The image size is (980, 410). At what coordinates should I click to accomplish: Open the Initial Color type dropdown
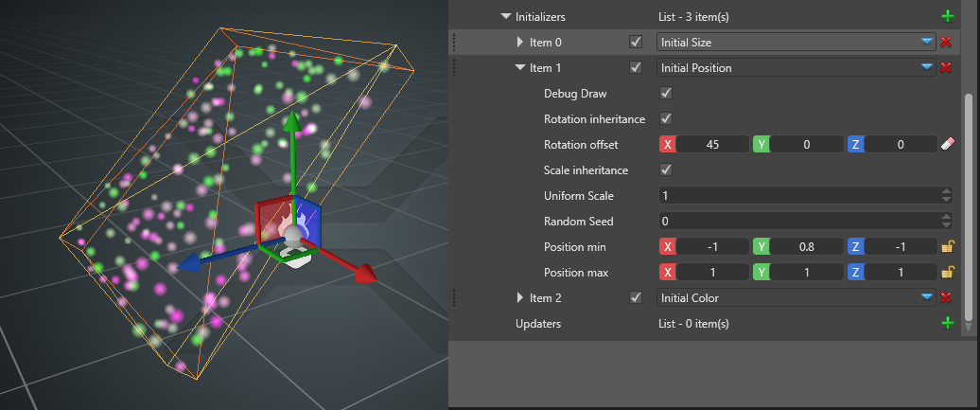(x=926, y=298)
